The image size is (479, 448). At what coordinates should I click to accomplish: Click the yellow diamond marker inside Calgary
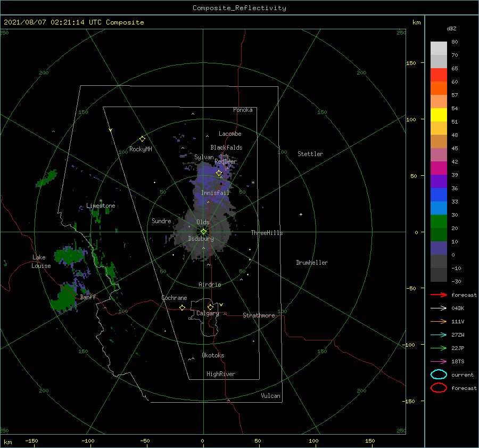pyautogui.click(x=210, y=307)
